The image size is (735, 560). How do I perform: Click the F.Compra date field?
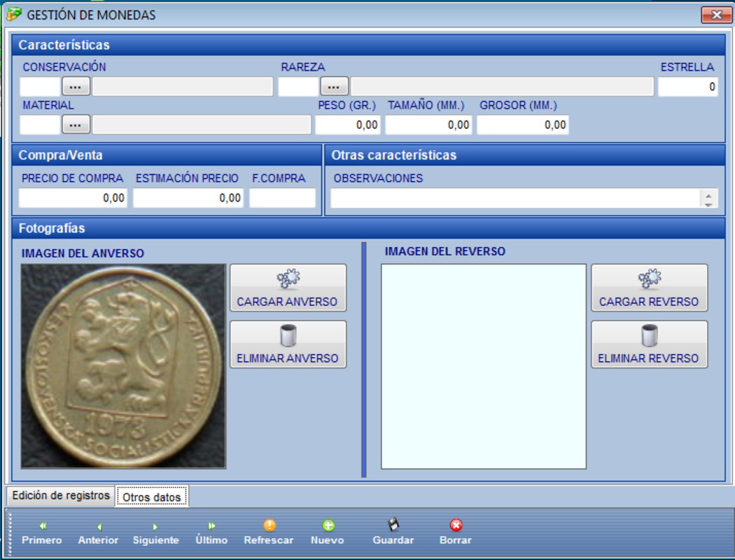283,198
